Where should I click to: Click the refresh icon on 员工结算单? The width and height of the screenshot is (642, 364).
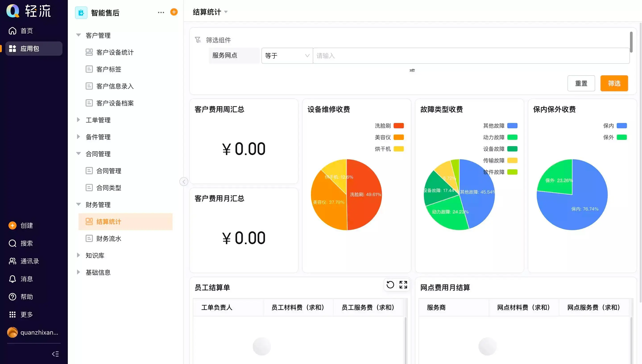(x=390, y=284)
